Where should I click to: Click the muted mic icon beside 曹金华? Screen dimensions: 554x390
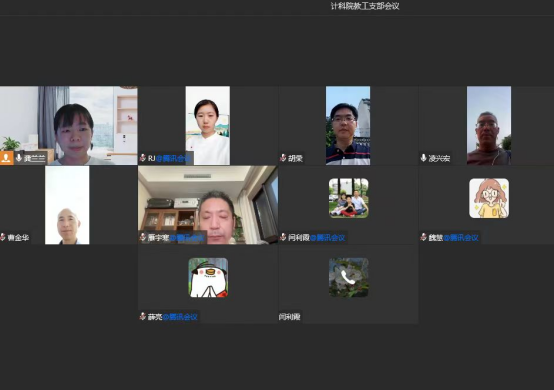pos(3,237)
